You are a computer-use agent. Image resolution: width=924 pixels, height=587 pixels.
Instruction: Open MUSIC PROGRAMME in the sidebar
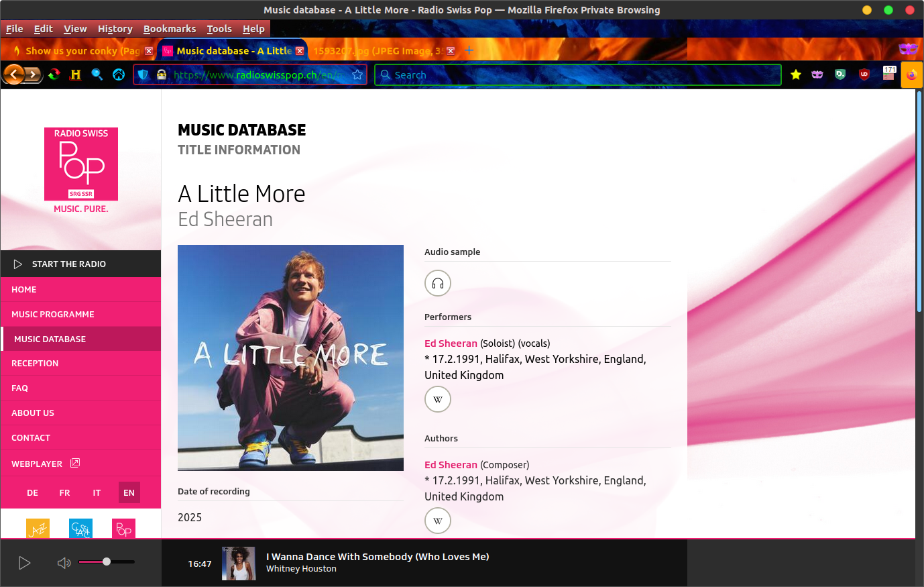[x=80, y=314]
